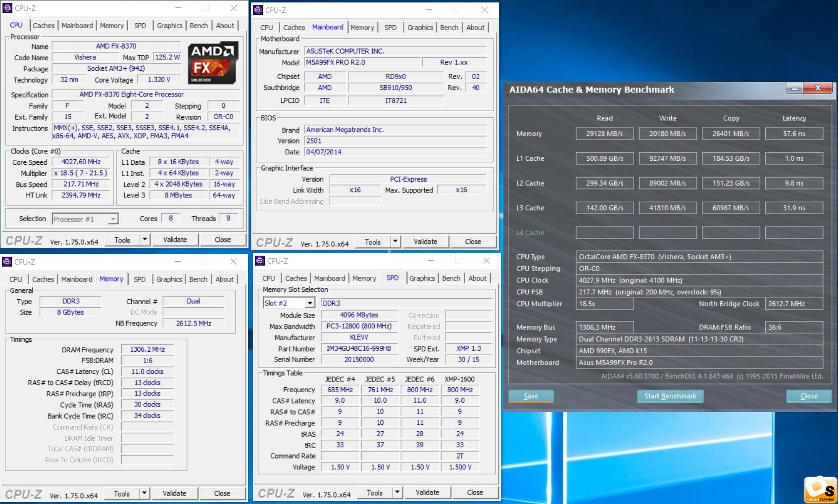Screen dimensions: 838x504
Task: Click Tools button in SPD window
Action: (x=375, y=492)
